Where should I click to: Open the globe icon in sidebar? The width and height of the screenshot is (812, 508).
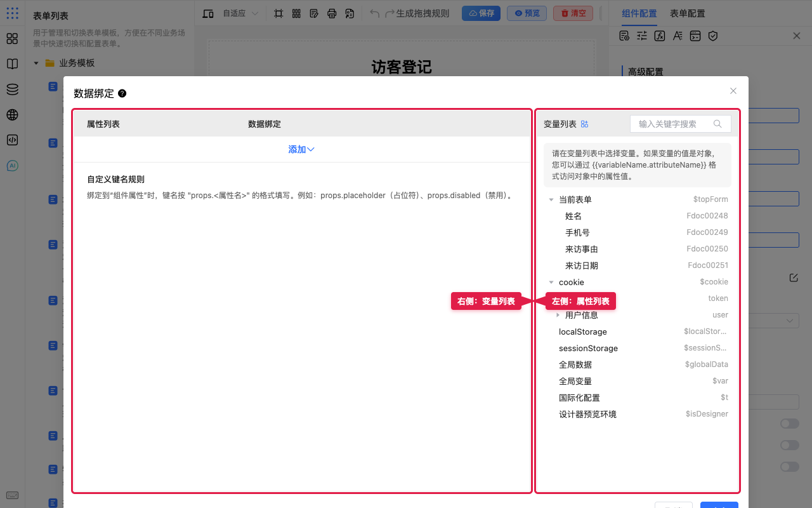click(x=12, y=115)
